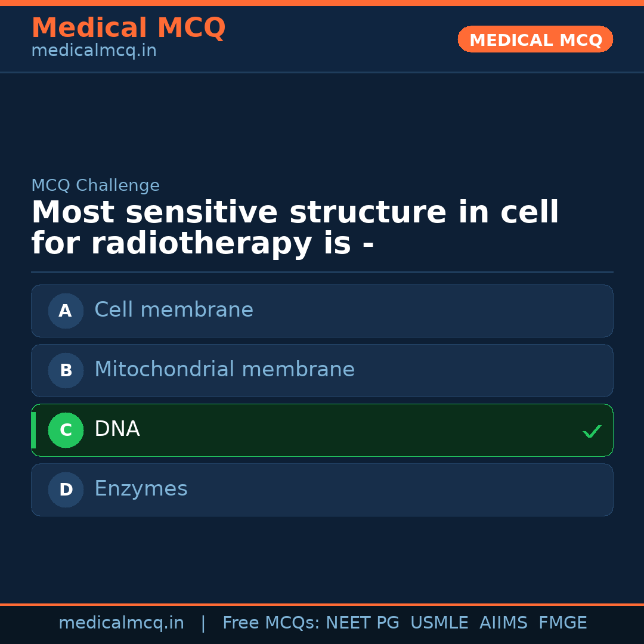This screenshot has width=644, height=644.
Task: Click the MCQ Challenge label
Action: click(x=95, y=185)
